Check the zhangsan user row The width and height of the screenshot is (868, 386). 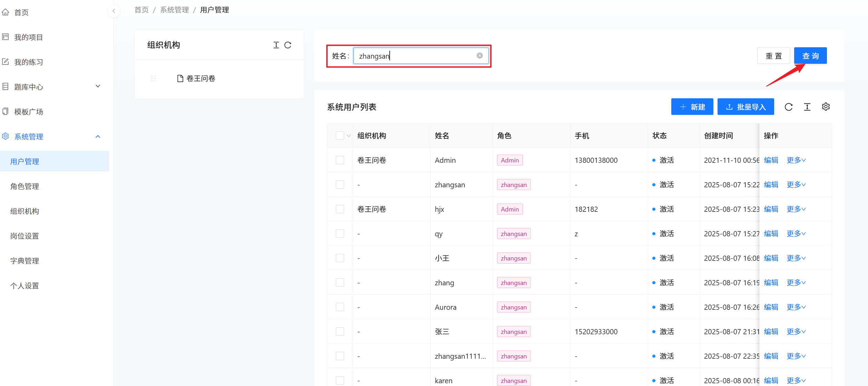(340, 185)
